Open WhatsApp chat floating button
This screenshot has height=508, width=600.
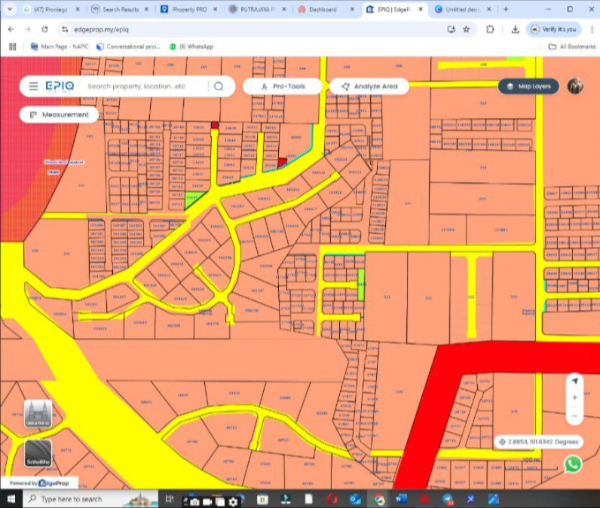(572, 464)
